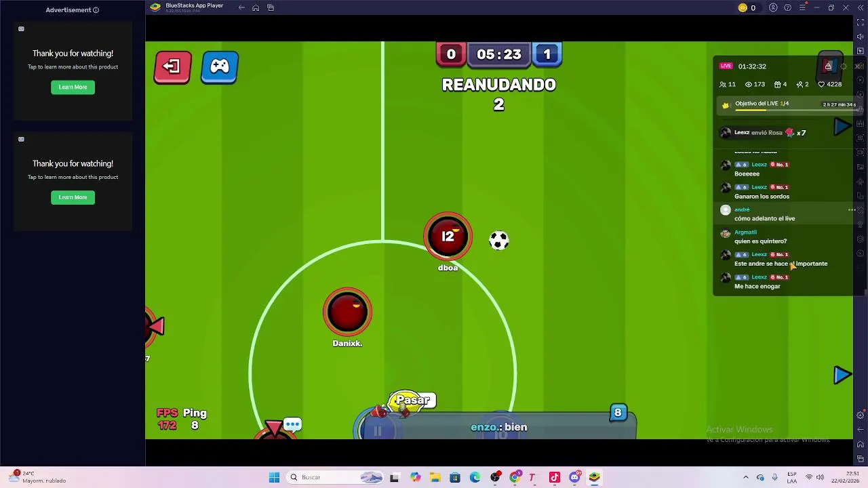
Task: Click the message "Ganaron los sordos"
Action: [x=762, y=197]
